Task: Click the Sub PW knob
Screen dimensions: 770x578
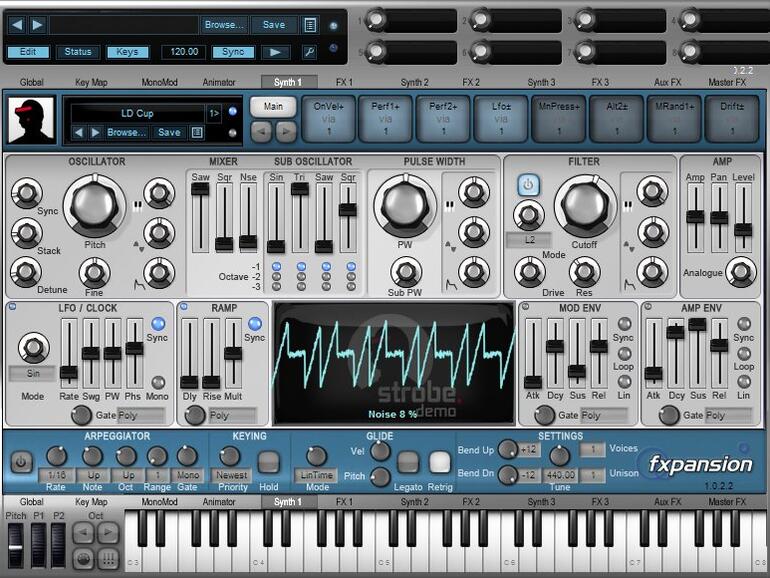Action: [x=406, y=272]
